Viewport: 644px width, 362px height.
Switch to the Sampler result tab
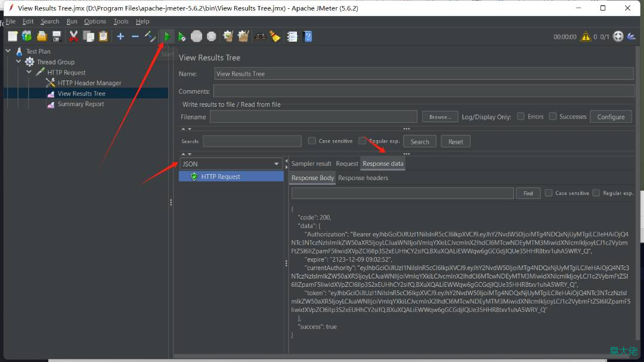coord(311,163)
